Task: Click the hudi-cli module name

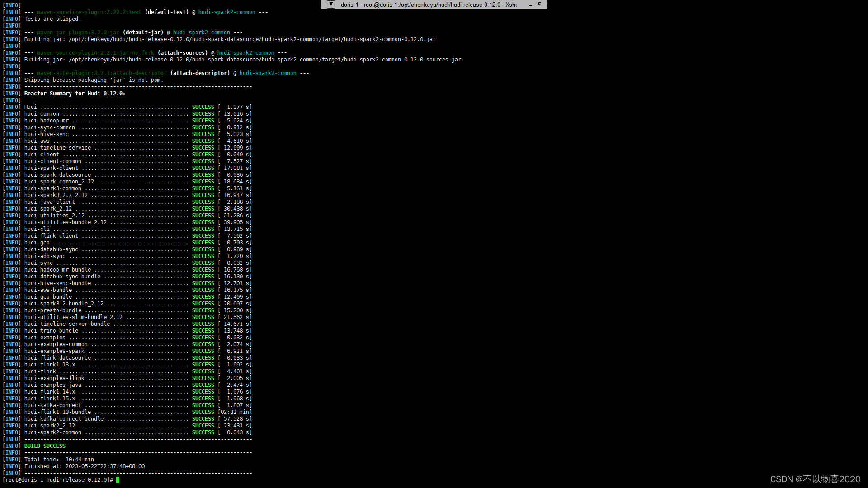Action: pyautogui.click(x=37, y=229)
